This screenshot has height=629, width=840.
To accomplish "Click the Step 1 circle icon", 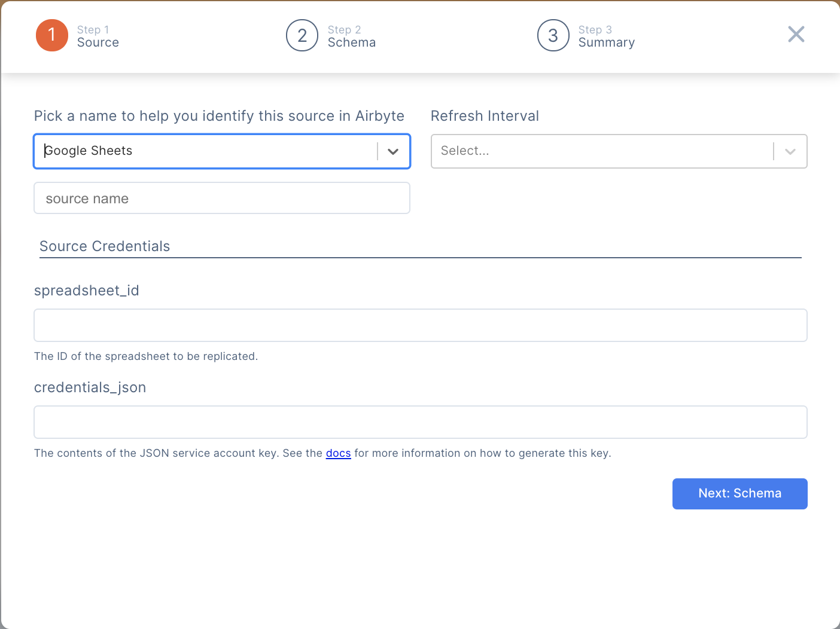I will [52, 35].
